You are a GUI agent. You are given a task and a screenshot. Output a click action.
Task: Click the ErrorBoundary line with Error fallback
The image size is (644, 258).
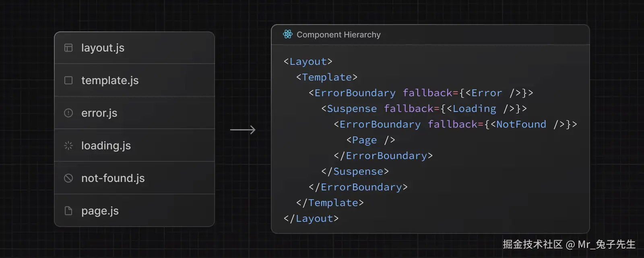pos(421,93)
